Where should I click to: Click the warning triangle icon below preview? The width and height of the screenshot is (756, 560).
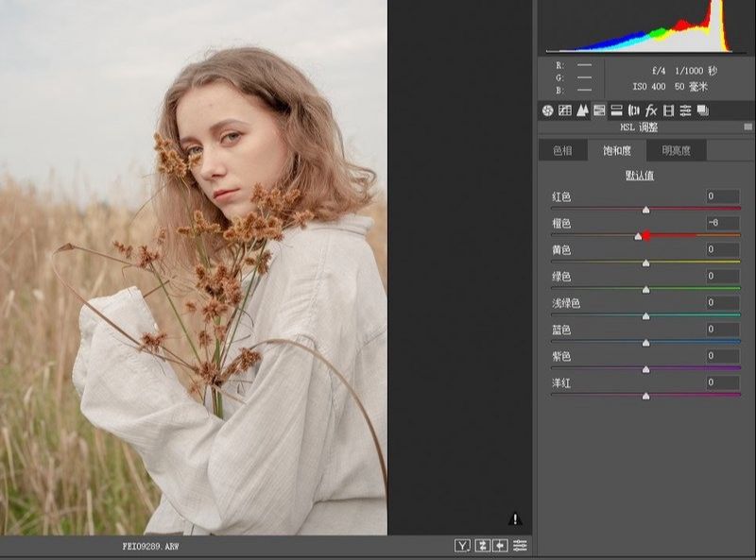(x=515, y=518)
